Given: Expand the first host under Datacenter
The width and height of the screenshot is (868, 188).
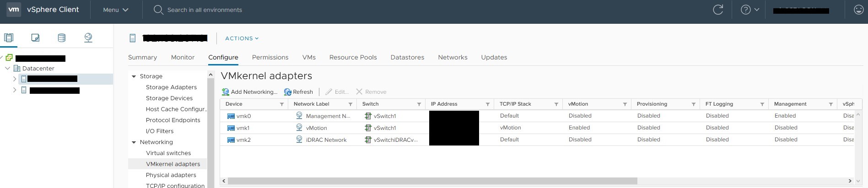Looking at the screenshot, I should [x=15, y=79].
